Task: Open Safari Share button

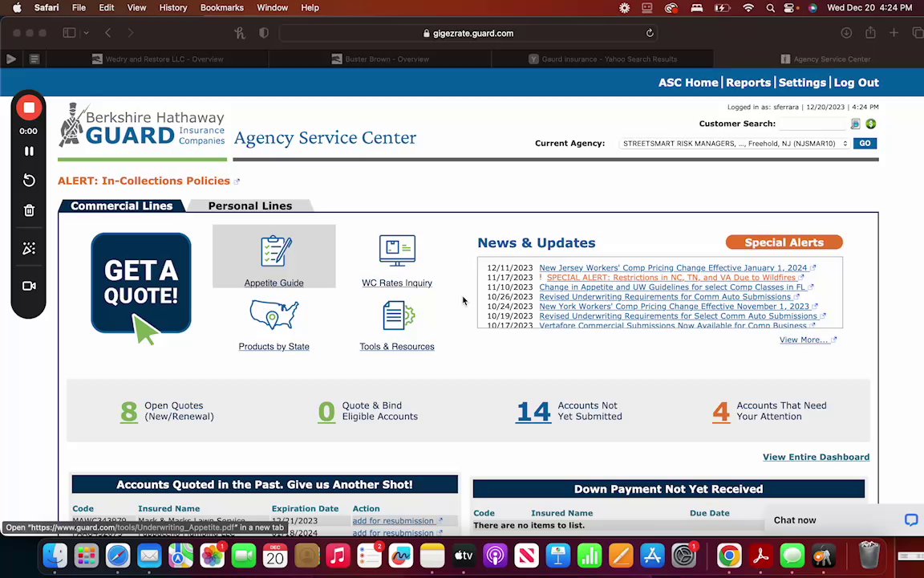Action: click(870, 33)
